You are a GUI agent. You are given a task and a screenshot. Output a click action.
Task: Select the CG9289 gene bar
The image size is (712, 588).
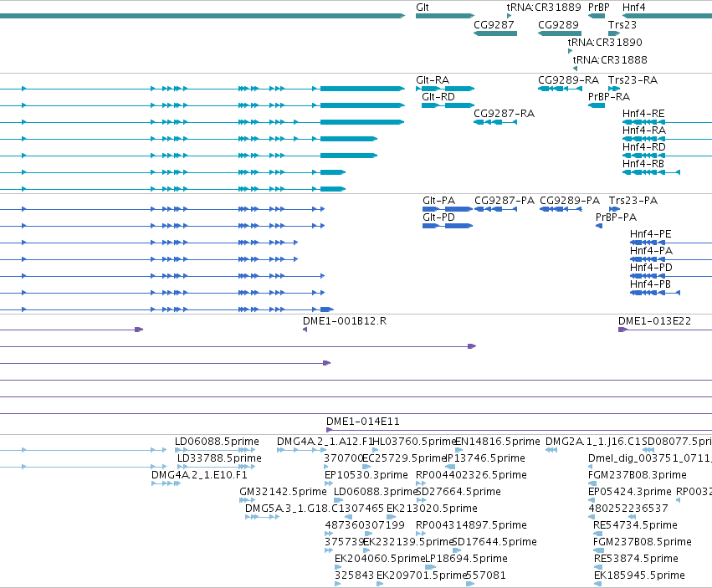coord(560,33)
